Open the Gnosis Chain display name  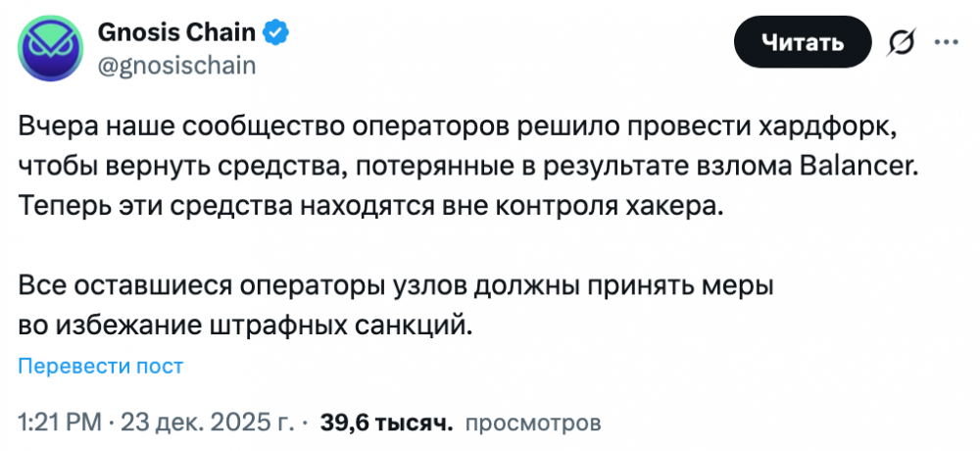coord(176,33)
